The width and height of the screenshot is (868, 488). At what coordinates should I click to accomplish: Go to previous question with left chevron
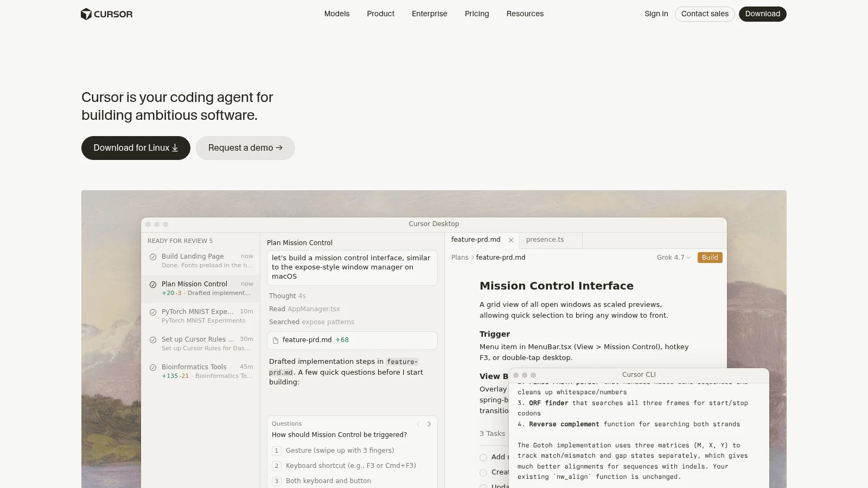tap(418, 424)
